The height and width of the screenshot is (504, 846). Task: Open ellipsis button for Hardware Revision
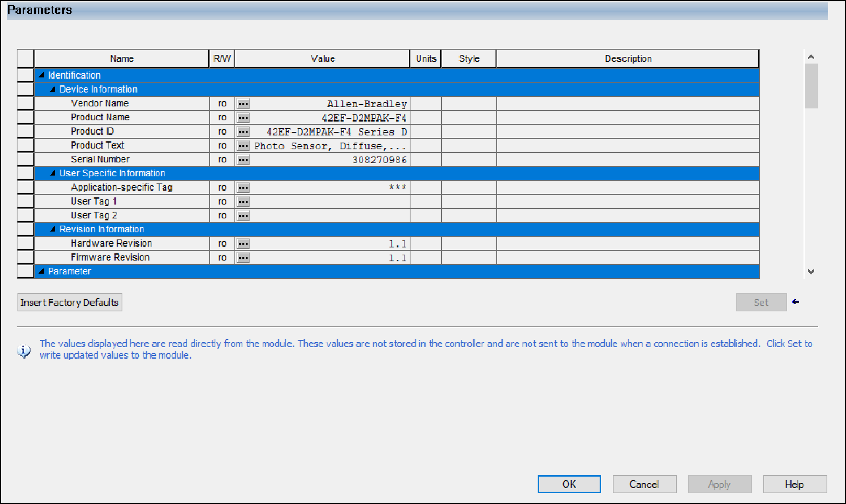[x=243, y=244]
